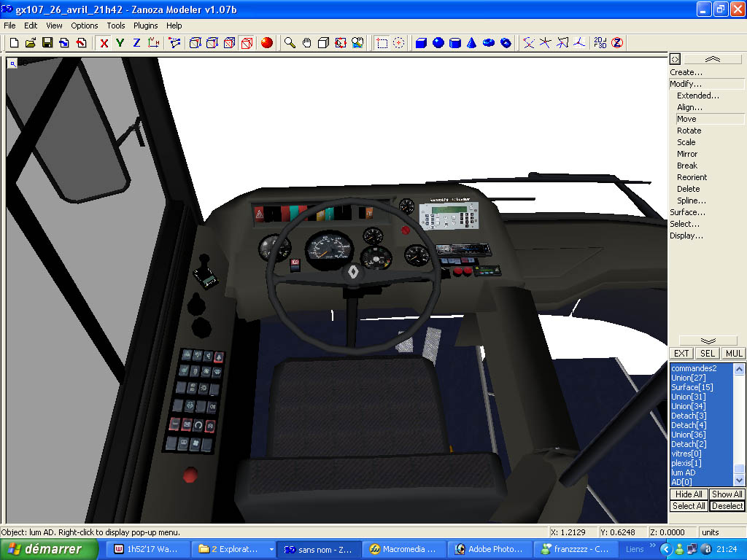Click the 2D/3D view switch icon
Screen dimensions: 747x560
(x=600, y=43)
